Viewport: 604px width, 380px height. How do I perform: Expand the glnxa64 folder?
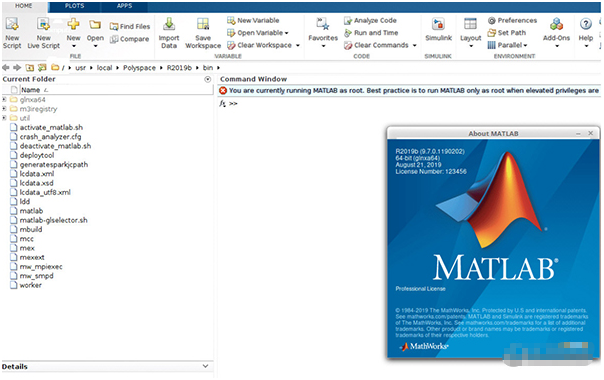(4, 99)
